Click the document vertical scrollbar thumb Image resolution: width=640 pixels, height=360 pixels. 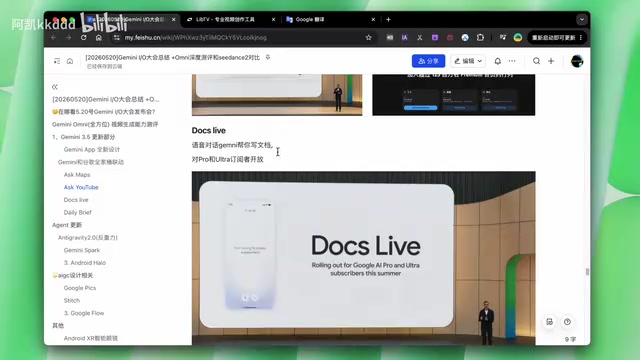[587, 272]
